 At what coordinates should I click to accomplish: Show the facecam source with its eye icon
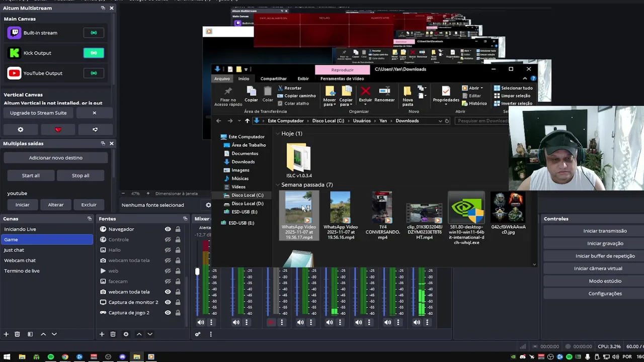click(168, 282)
